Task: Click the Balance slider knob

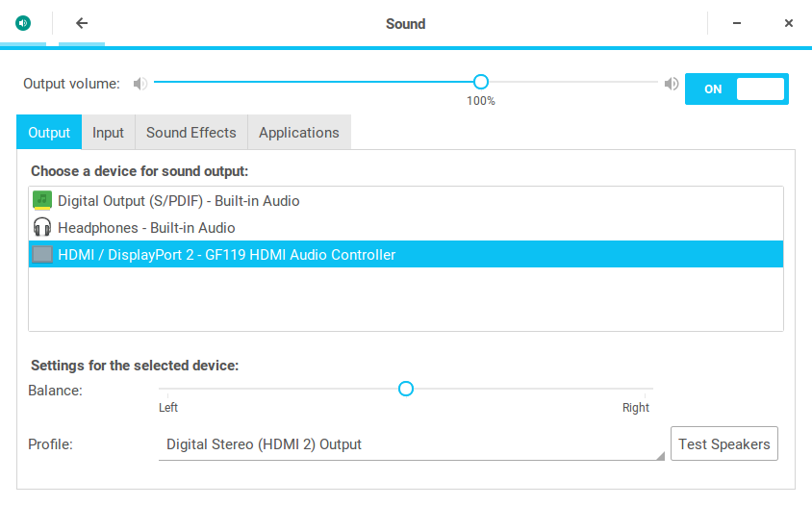Action: 406,389
